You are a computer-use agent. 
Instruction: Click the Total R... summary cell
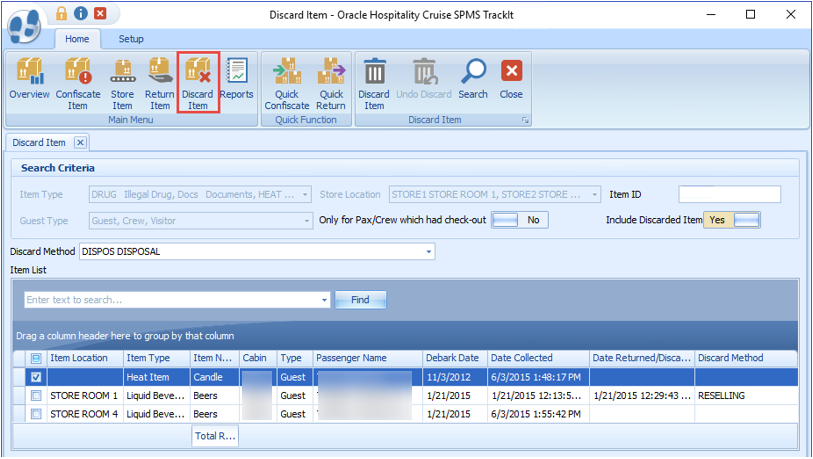[x=215, y=436]
